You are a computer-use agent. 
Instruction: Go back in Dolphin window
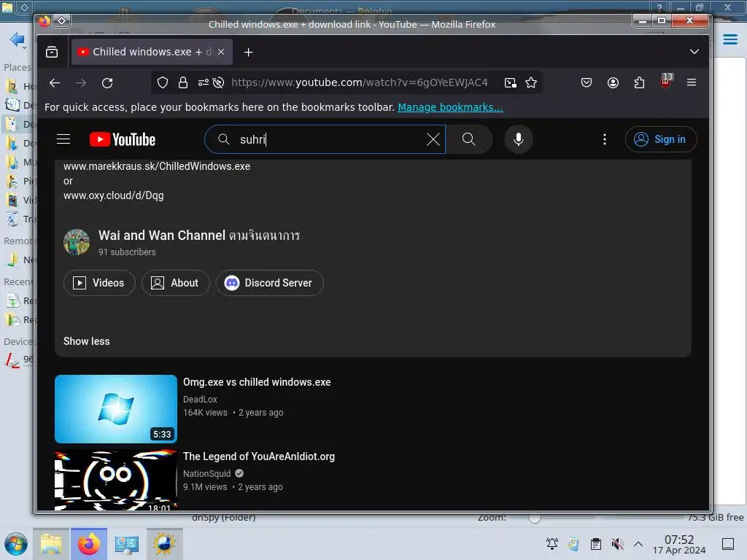coord(17,39)
